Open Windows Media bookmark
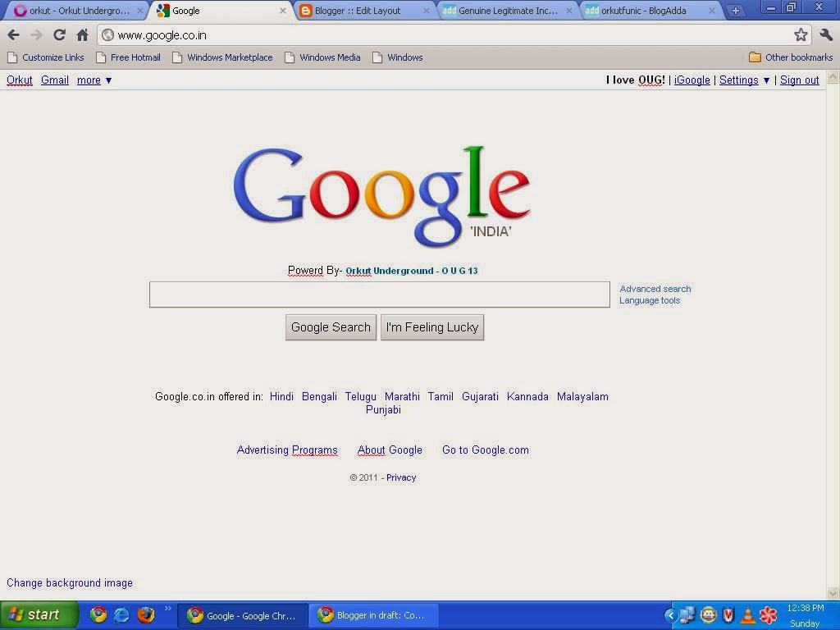Viewport: 840px width, 630px height. tap(322, 57)
